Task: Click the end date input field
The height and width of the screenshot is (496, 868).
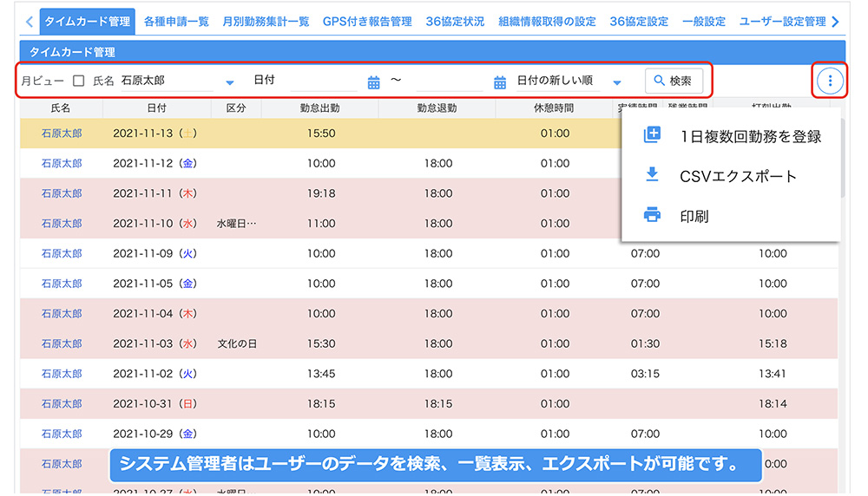Action: pos(450,82)
